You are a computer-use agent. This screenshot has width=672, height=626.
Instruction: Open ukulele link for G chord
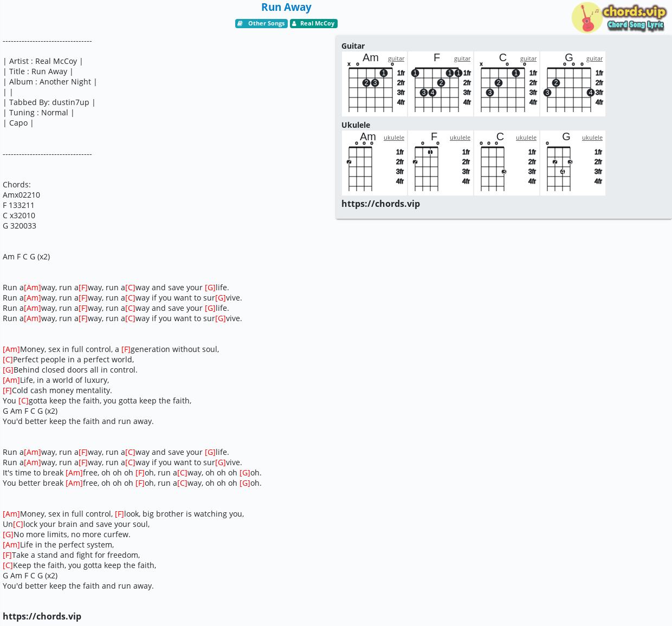[x=592, y=138]
